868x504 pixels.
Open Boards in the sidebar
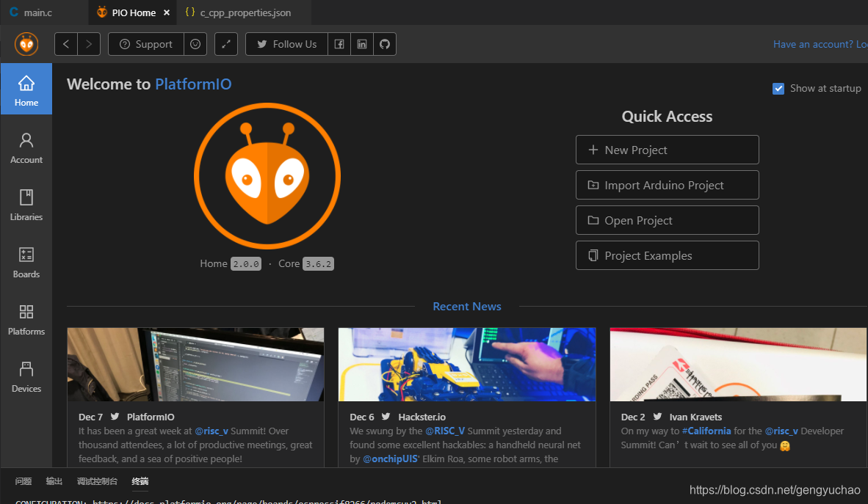pyautogui.click(x=26, y=263)
